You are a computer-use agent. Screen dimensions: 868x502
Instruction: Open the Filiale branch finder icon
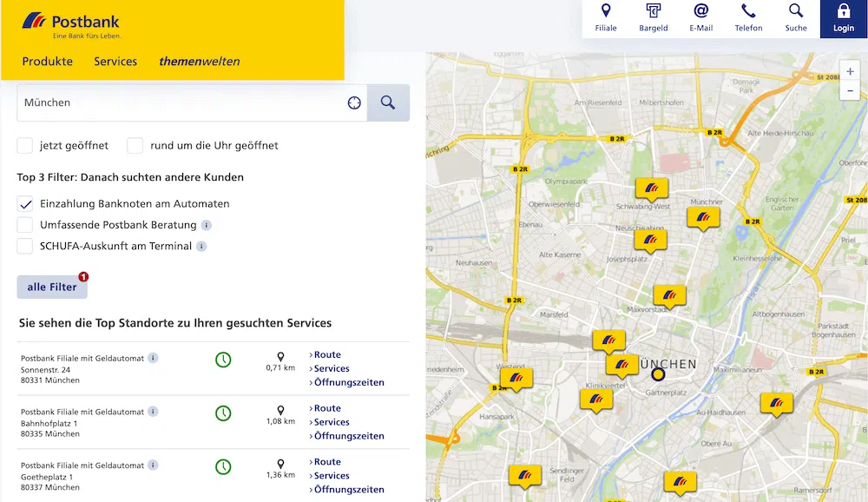[x=606, y=18]
